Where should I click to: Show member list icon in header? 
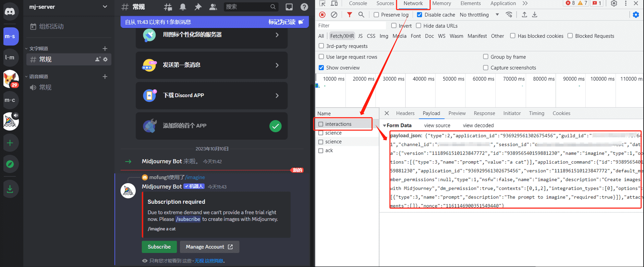point(213,7)
